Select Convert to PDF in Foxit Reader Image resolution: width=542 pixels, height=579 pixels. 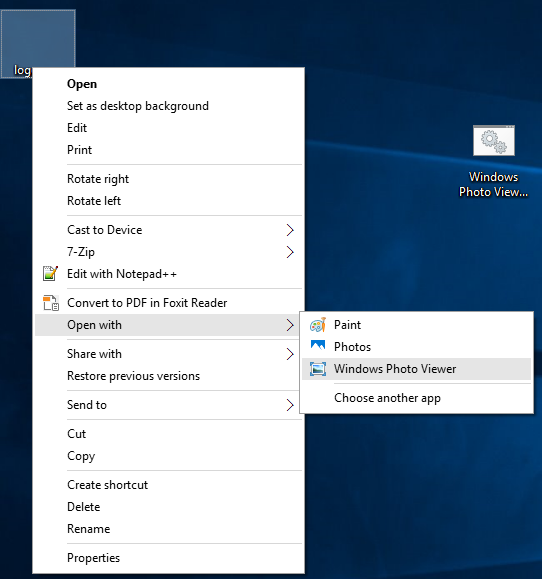(168, 303)
